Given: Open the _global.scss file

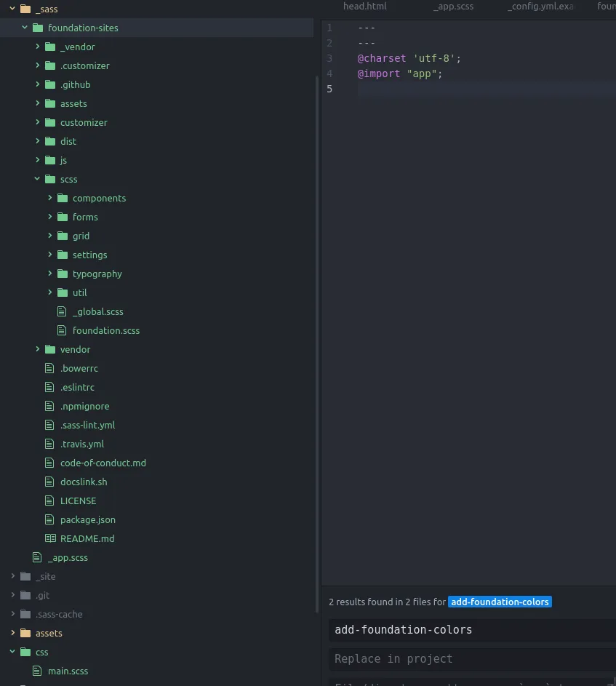Looking at the screenshot, I should point(97,311).
